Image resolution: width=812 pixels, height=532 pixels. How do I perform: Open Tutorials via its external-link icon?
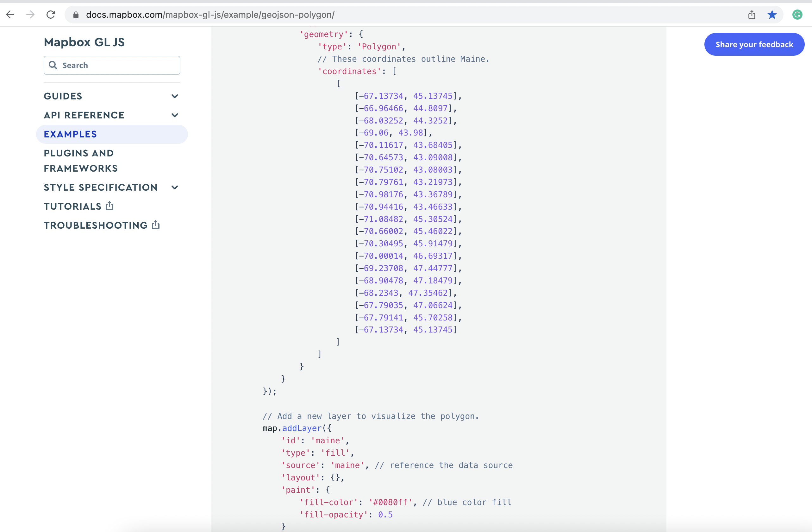pos(109,206)
